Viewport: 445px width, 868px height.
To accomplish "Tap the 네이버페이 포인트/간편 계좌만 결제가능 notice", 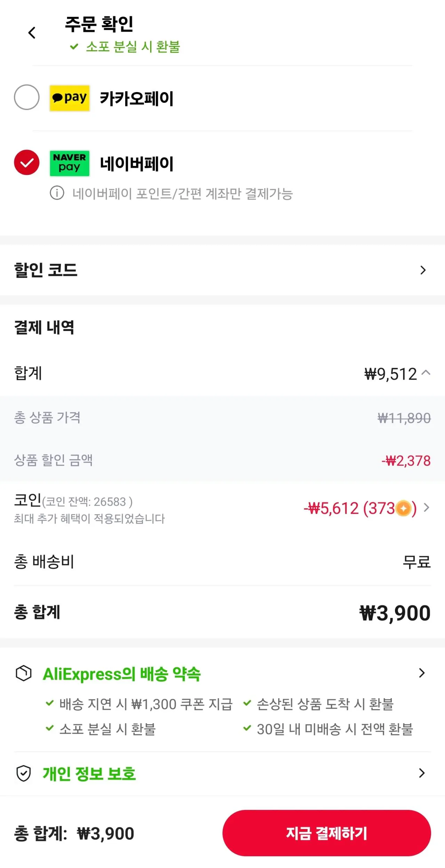I will tap(183, 194).
